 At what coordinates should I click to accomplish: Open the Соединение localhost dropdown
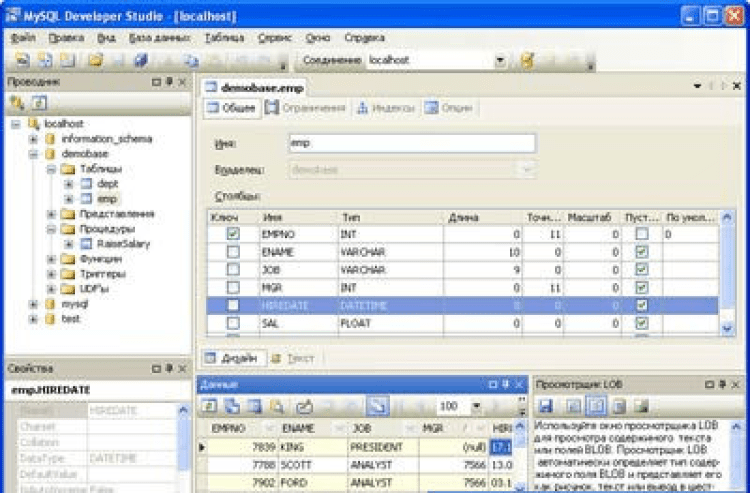pos(500,61)
